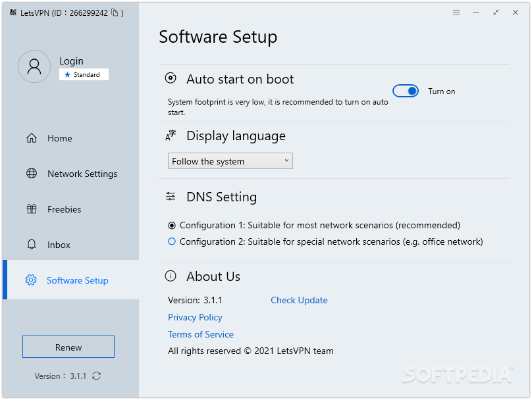Click the copy ID icon in title bar
532x400 pixels.
pyautogui.click(x=115, y=12)
